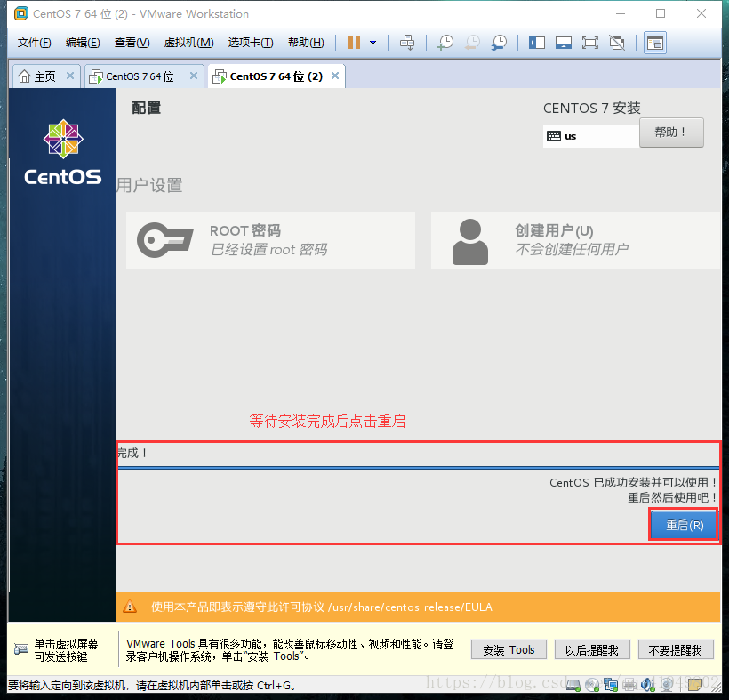Screen dimensions: 729x700
Task: Switch to Unity mode icon
Action: coord(617,43)
